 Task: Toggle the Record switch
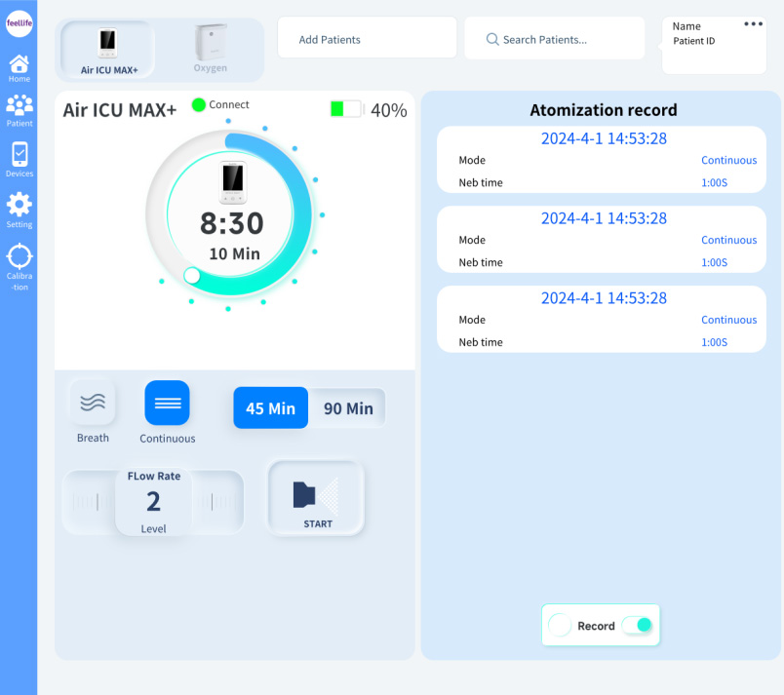coord(637,625)
